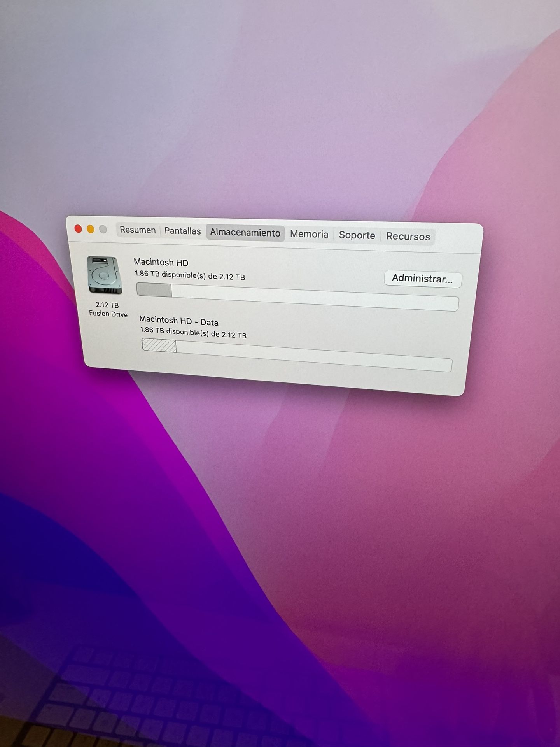Close the window with the red button
This screenshot has height=747, width=560.
[78, 229]
